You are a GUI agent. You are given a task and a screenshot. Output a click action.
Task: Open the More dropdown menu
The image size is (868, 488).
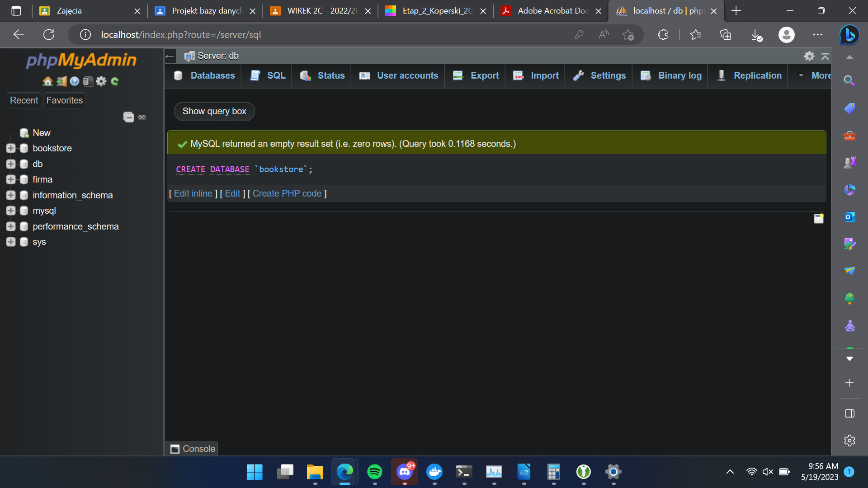[815, 75]
